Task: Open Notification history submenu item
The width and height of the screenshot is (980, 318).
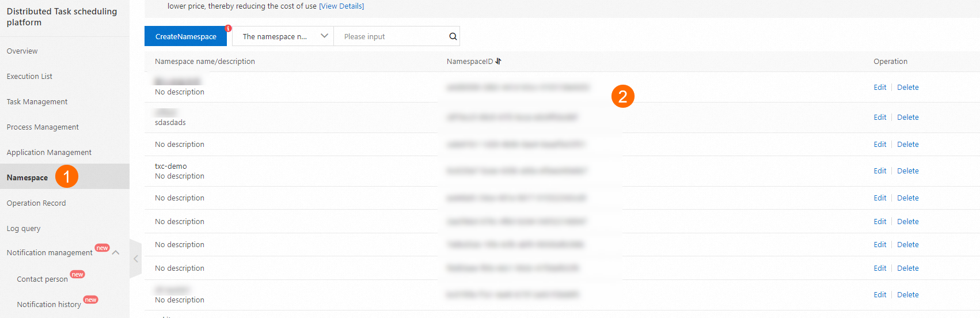Action: [x=49, y=304]
